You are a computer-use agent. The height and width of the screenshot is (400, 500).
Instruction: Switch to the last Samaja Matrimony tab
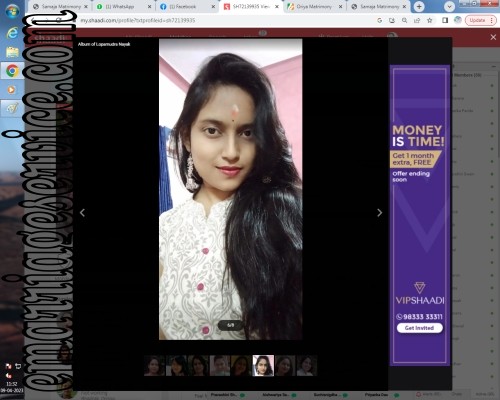(379, 7)
